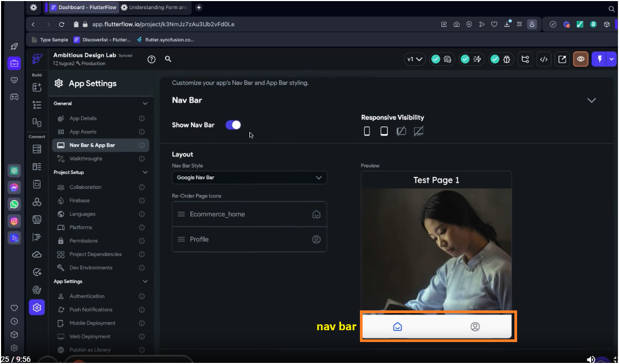Click the branching icon in top toolbar
The height and width of the screenshot is (364, 619).
tap(525, 60)
